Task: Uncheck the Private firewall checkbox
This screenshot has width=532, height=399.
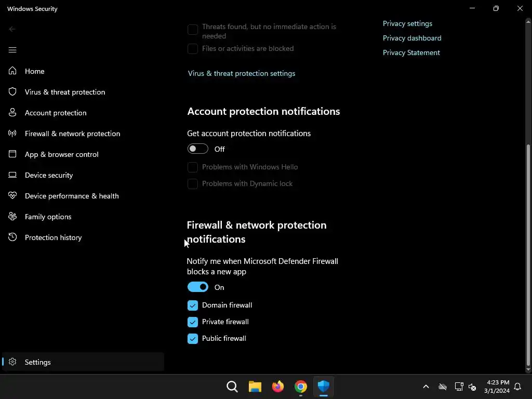Action: [x=192, y=322]
